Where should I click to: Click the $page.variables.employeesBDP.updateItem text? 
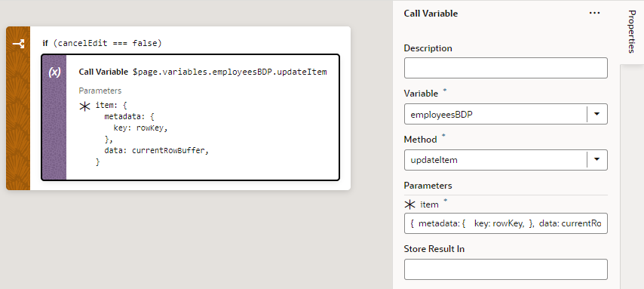point(229,72)
